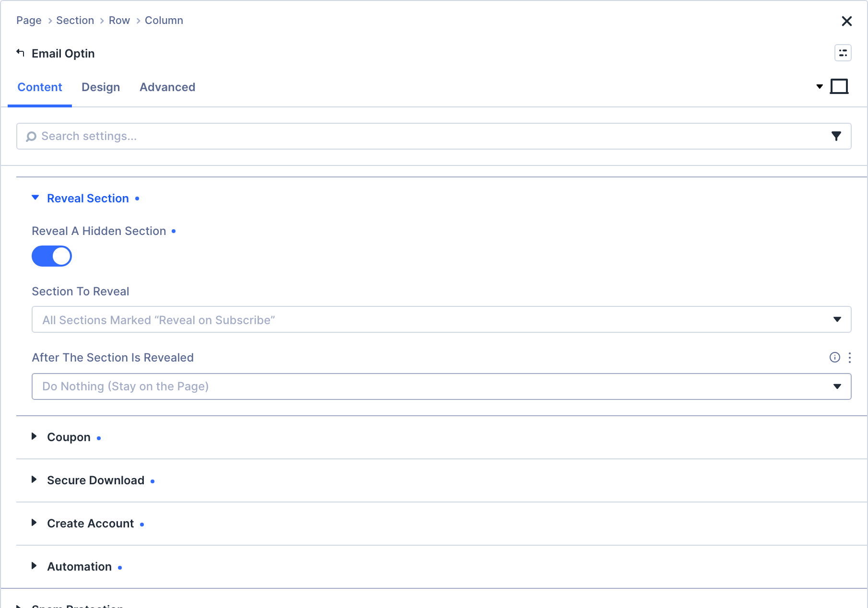Go to Page in breadcrumb

tap(29, 21)
